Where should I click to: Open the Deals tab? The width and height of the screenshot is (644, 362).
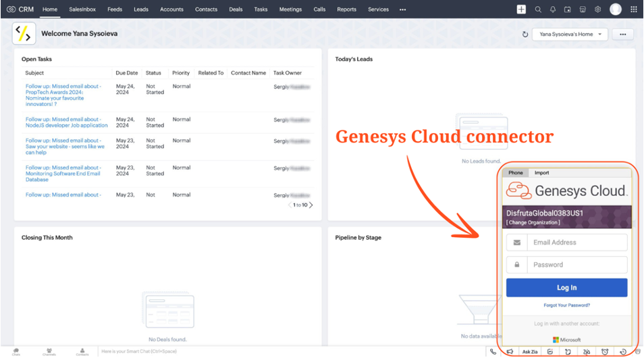point(236,9)
